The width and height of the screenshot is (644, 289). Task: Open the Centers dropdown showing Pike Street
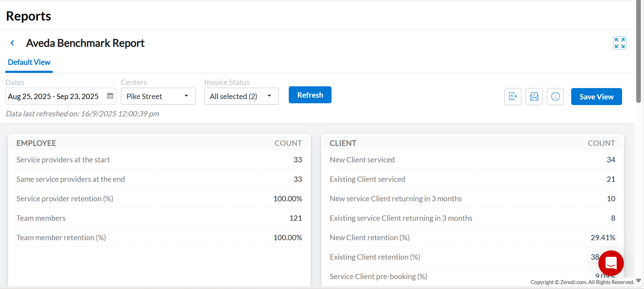pyautogui.click(x=158, y=97)
